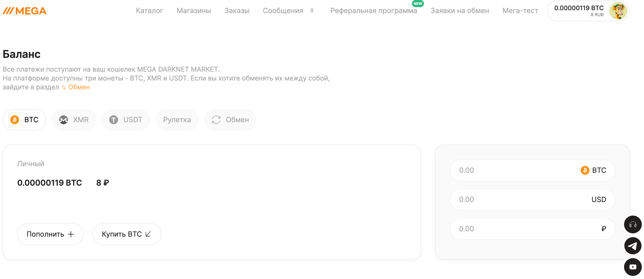Click the Пополнить button
Screen dimensions: 644x279
[x=50, y=234]
